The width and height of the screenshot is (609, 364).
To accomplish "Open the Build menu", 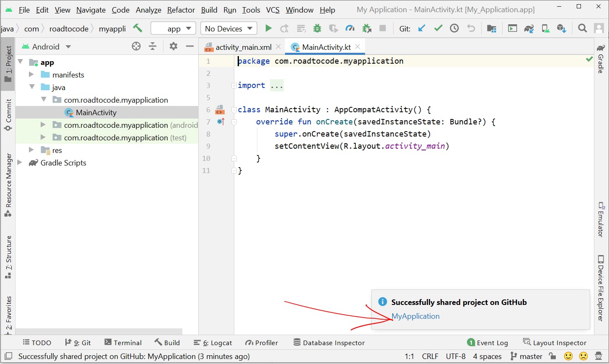I will coord(209,10).
